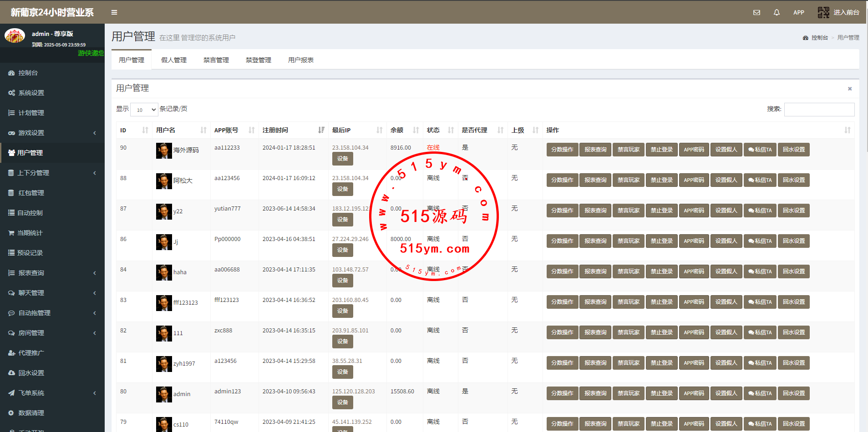Open the records-per-page dropdown
The image size is (868, 432).
(144, 110)
